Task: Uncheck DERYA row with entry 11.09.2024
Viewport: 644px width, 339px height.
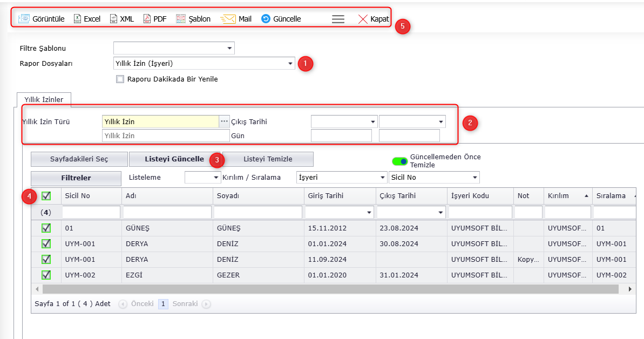Action: pos(46,259)
